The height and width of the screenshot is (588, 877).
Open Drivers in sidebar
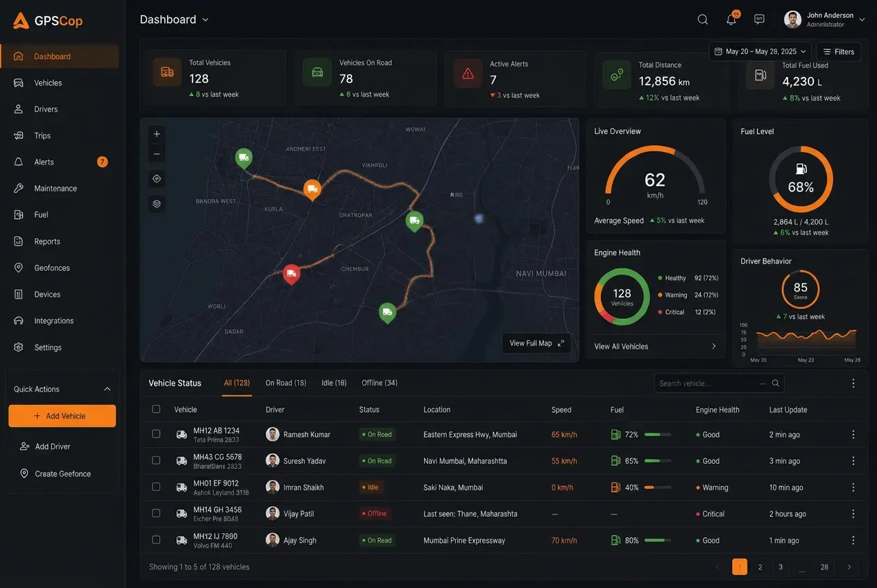(60, 110)
